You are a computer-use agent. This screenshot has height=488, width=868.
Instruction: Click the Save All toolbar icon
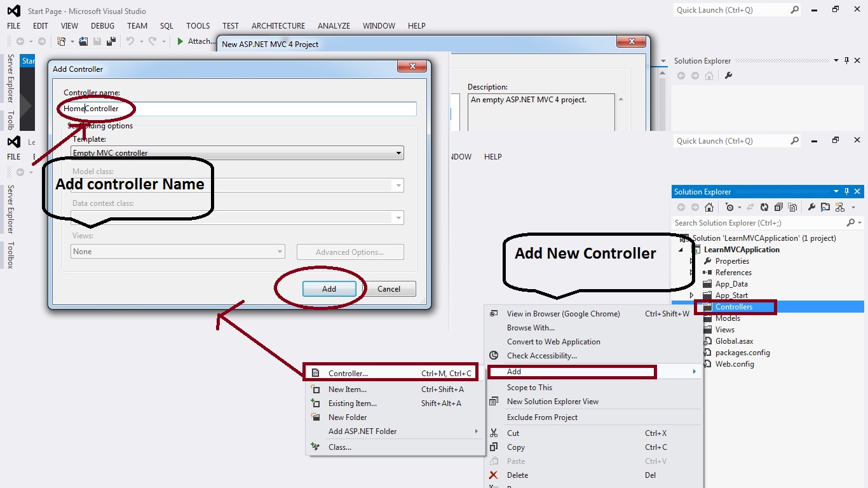pos(111,41)
